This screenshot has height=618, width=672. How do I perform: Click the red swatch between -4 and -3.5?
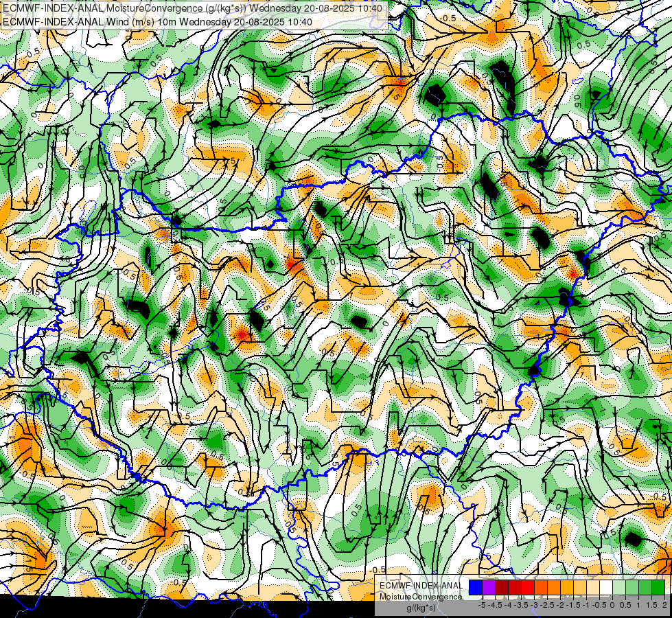515,588
